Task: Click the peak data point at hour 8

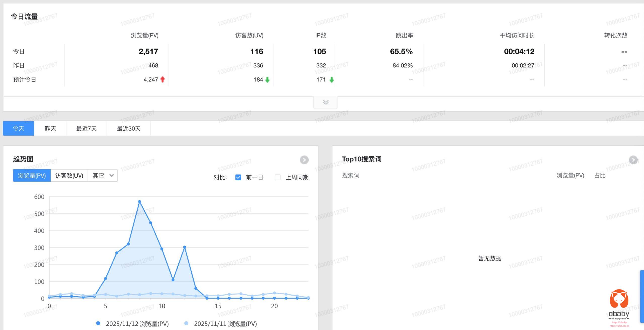Action: click(x=139, y=202)
